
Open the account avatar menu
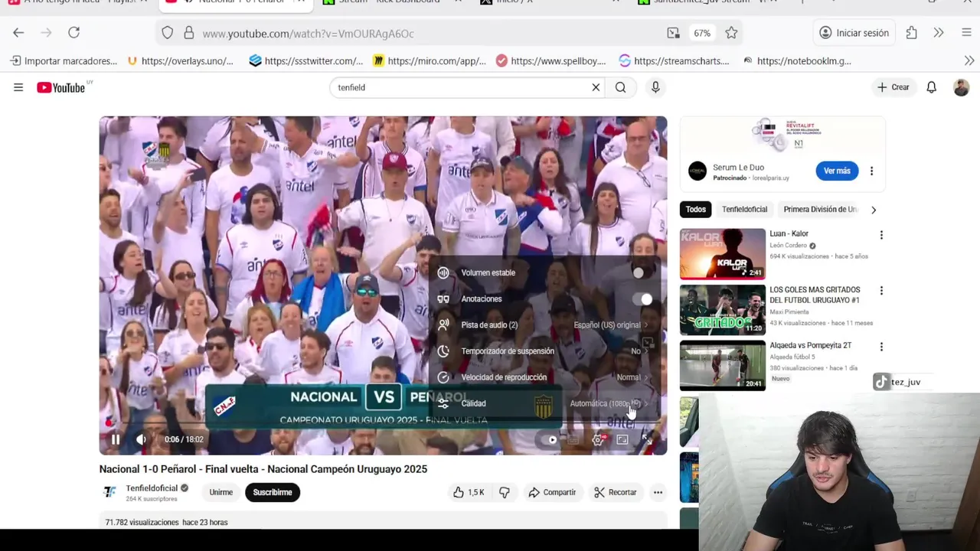(x=961, y=87)
